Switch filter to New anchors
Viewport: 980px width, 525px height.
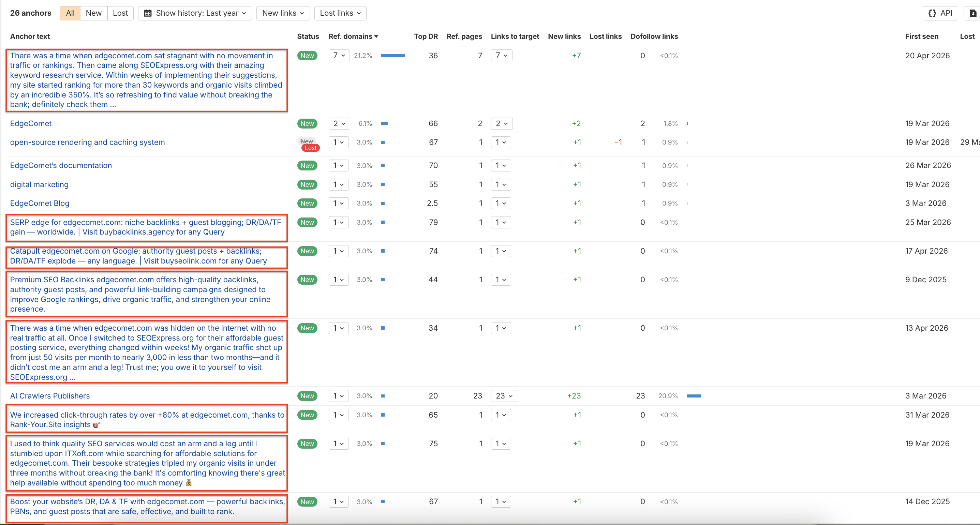click(93, 13)
